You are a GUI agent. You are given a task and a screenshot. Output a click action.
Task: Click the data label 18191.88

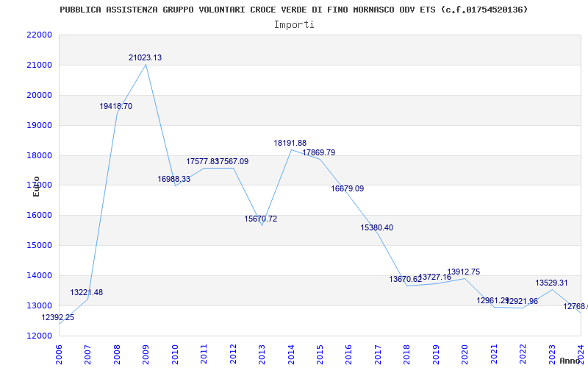click(x=290, y=143)
